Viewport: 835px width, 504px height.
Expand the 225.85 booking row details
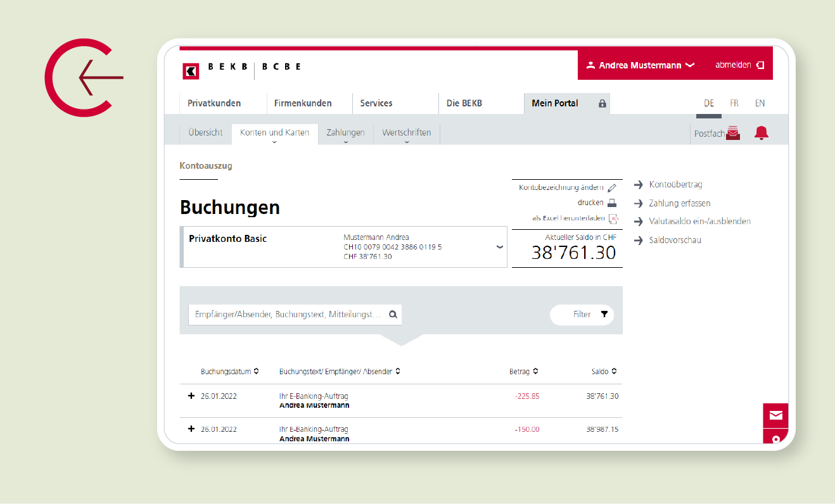coord(191,396)
